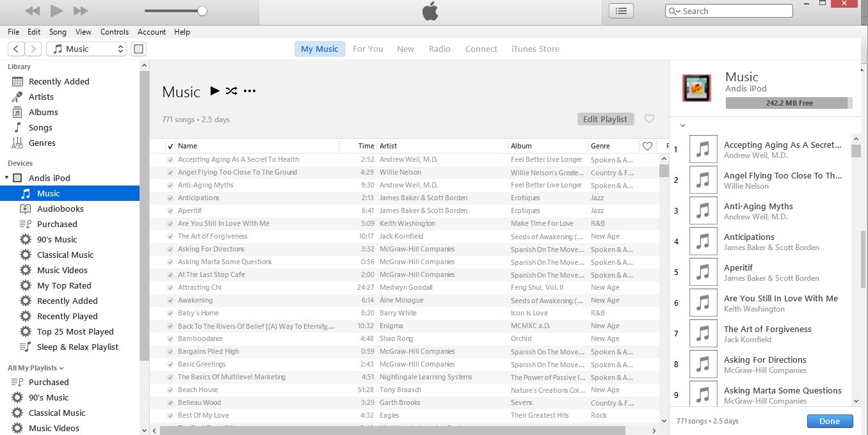Open the Account menu
868x435 pixels.
[x=152, y=32]
